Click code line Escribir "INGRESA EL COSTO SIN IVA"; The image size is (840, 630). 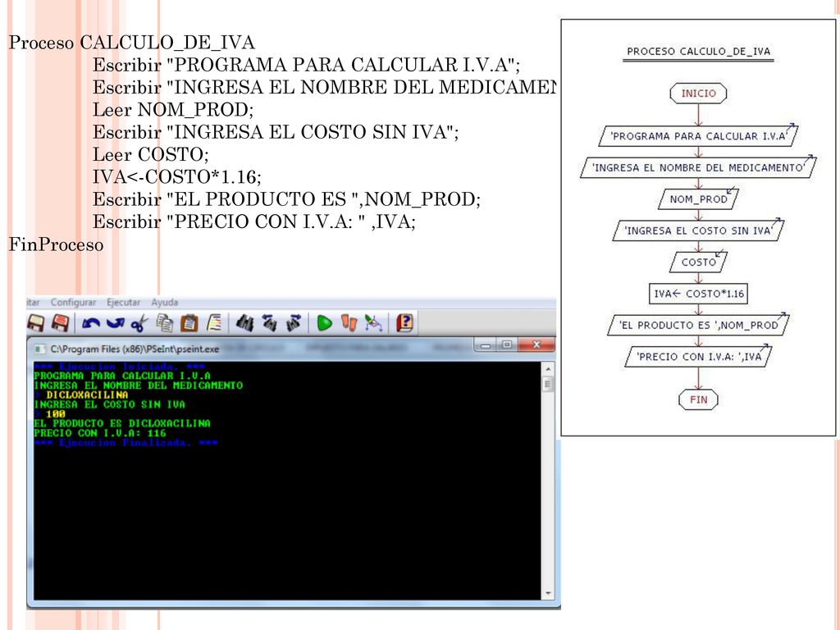pos(276,132)
